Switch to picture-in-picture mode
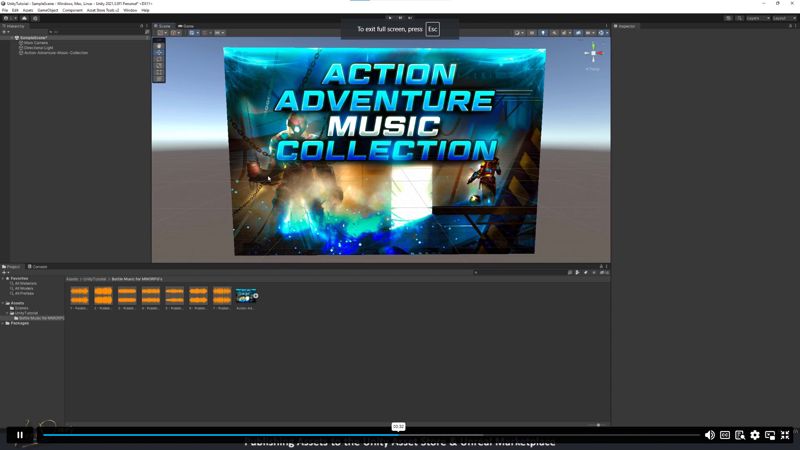The image size is (800, 450). point(770,435)
